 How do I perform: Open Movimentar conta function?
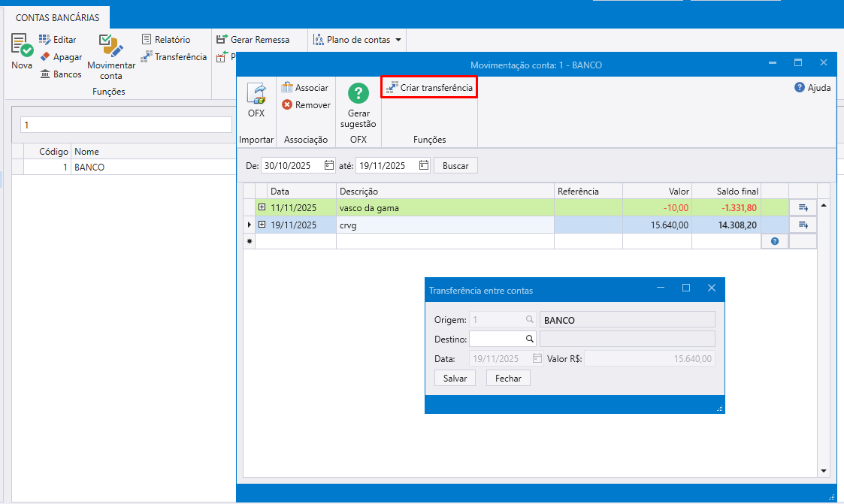(111, 47)
